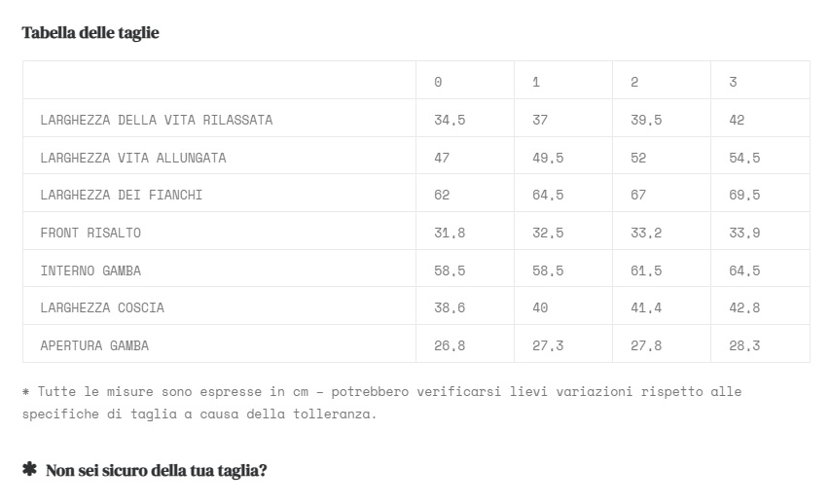
Task: Click the 'Larghezza della vita rilassata' row label
Action: click(157, 121)
